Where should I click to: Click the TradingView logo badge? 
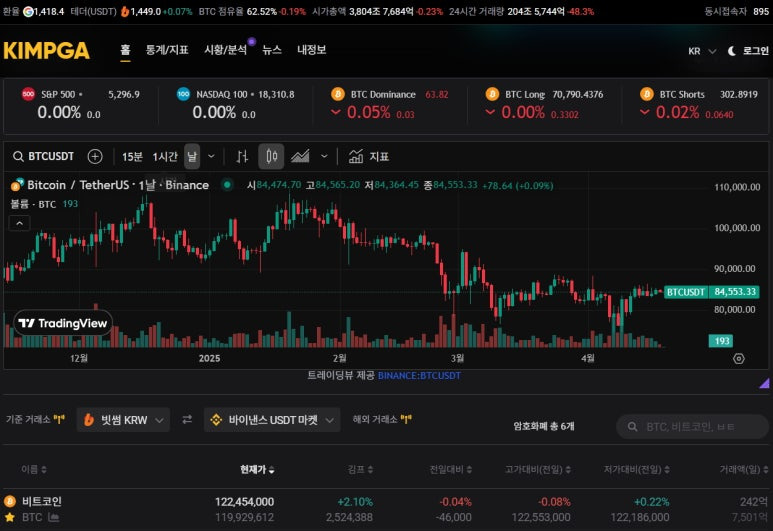[63, 323]
